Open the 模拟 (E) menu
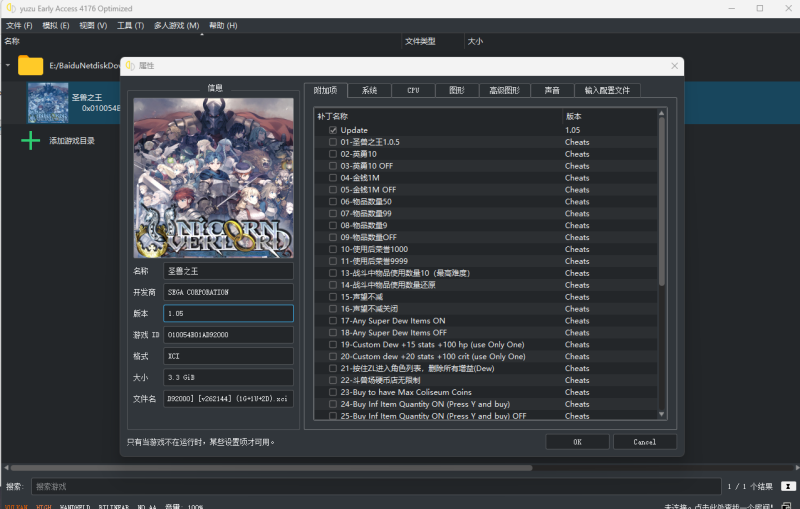 tap(56, 26)
